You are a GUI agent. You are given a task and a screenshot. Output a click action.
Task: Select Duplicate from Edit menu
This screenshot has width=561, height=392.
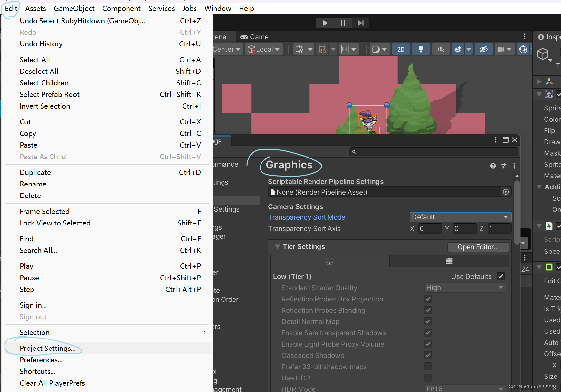tap(108, 172)
